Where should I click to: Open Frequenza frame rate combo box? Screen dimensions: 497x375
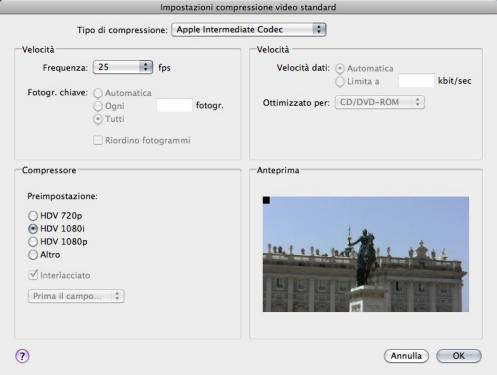tap(123, 67)
